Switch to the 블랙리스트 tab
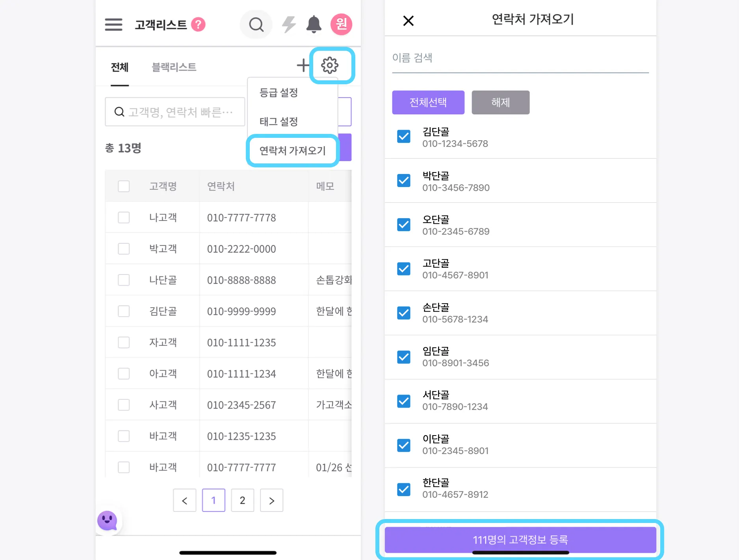739x560 pixels. tap(174, 67)
